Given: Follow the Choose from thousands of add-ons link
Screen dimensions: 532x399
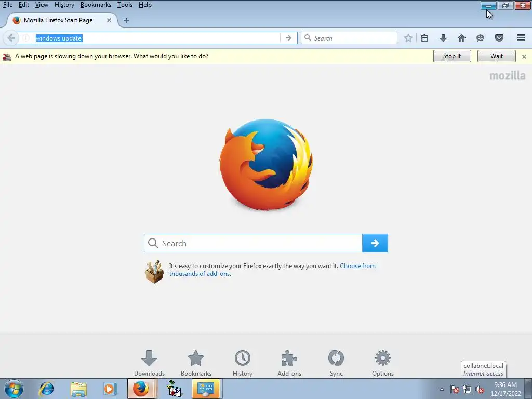Looking at the screenshot, I should click(x=272, y=270).
